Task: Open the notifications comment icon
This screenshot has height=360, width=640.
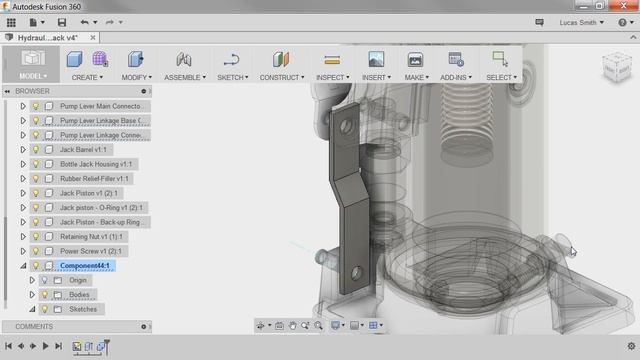Action: [539, 22]
